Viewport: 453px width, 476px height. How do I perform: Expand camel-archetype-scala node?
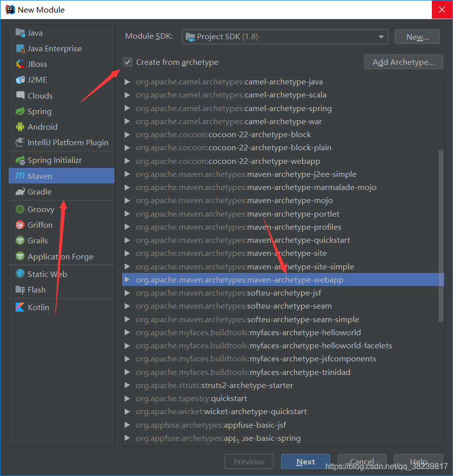pos(128,95)
